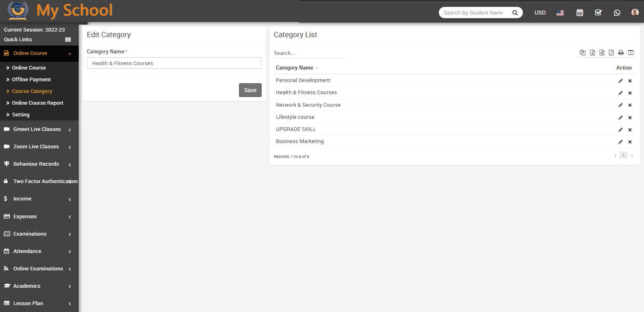Open the Quick Links grid
The image size is (644, 312).
click(x=68, y=40)
